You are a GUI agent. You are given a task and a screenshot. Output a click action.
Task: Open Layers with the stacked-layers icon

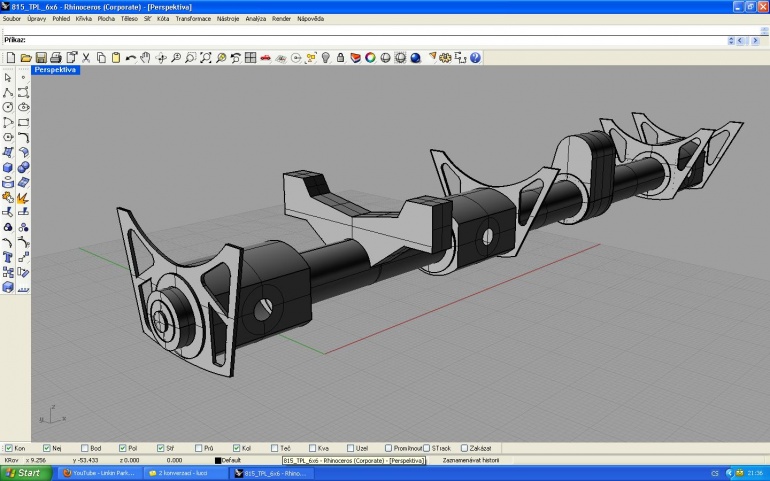(x=356, y=58)
